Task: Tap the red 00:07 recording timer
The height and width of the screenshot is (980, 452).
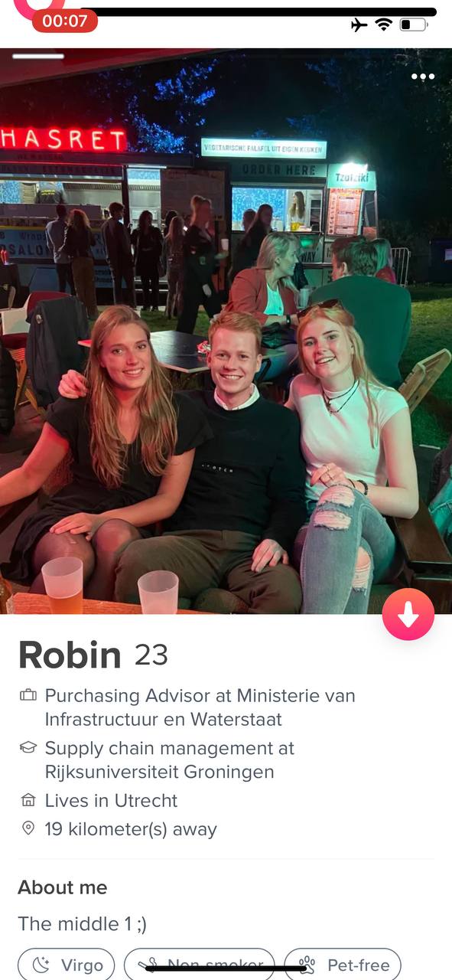Action: (65, 21)
